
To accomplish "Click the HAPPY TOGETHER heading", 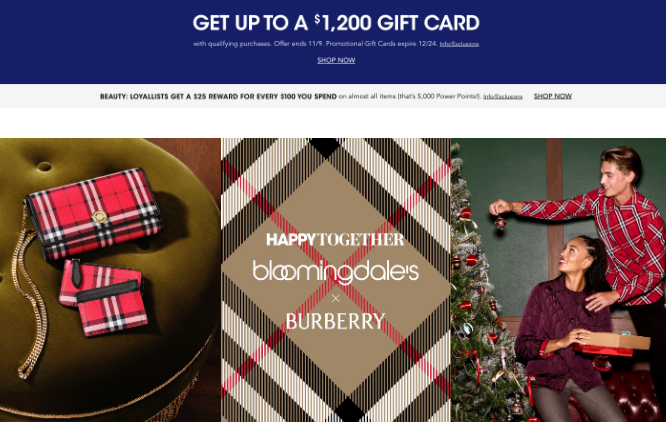I will click(336, 240).
